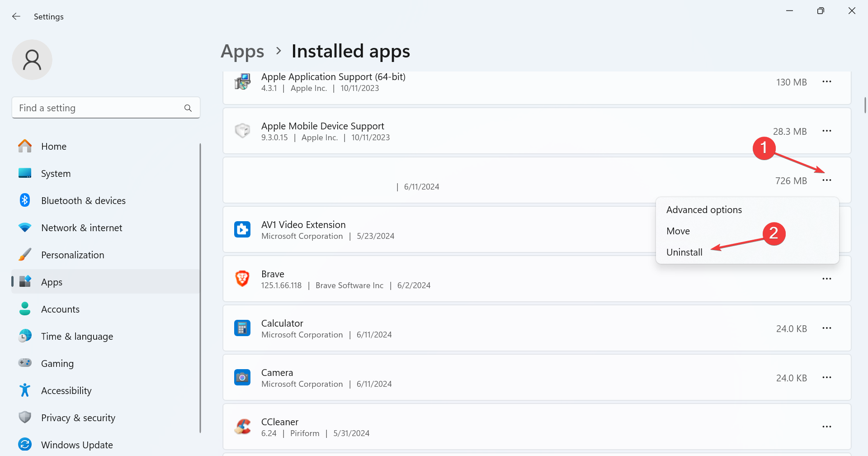Viewport: 868px width, 456px height.
Task: Choose Uninstall in context menu
Action: [x=747, y=252]
